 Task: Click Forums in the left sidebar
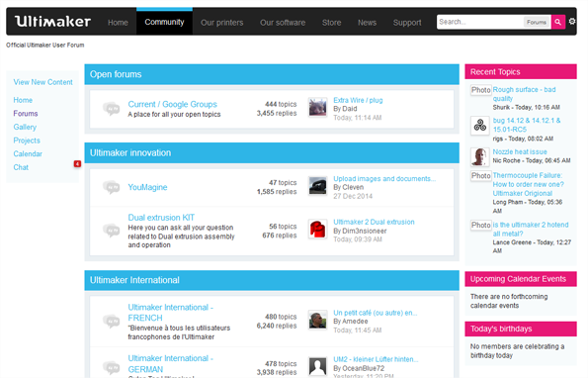tap(26, 114)
